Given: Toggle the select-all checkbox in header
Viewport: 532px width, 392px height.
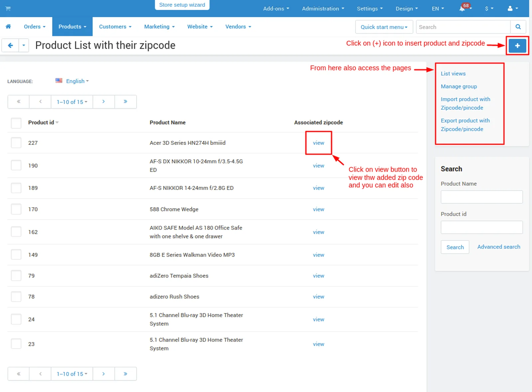Looking at the screenshot, I should tap(16, 123).
